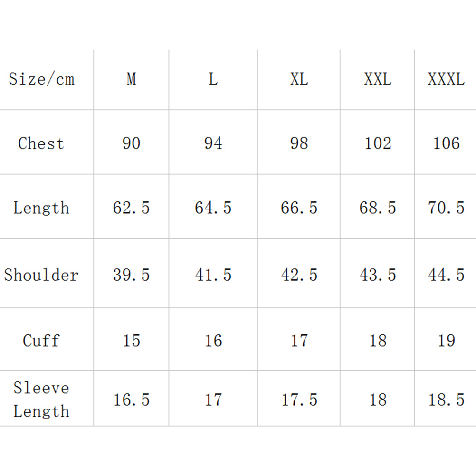
Task: Select the XXXL column header
Action: 446,79
